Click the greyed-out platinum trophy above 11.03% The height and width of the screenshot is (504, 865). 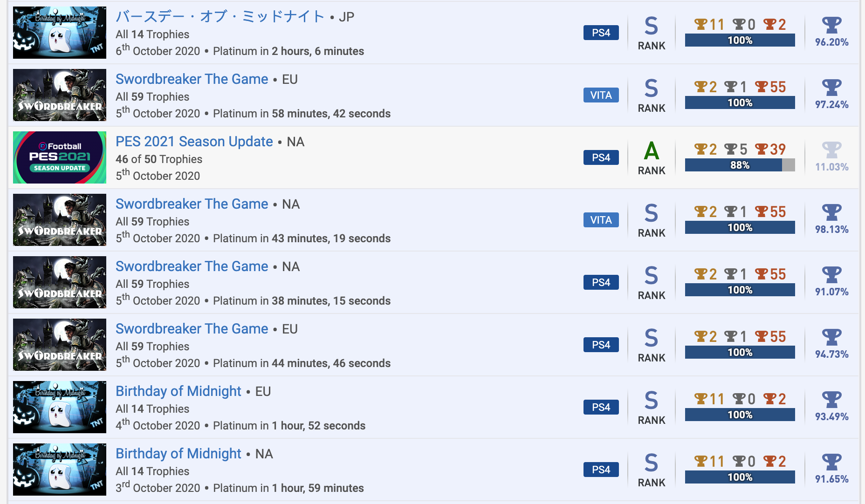coord(831,150)
